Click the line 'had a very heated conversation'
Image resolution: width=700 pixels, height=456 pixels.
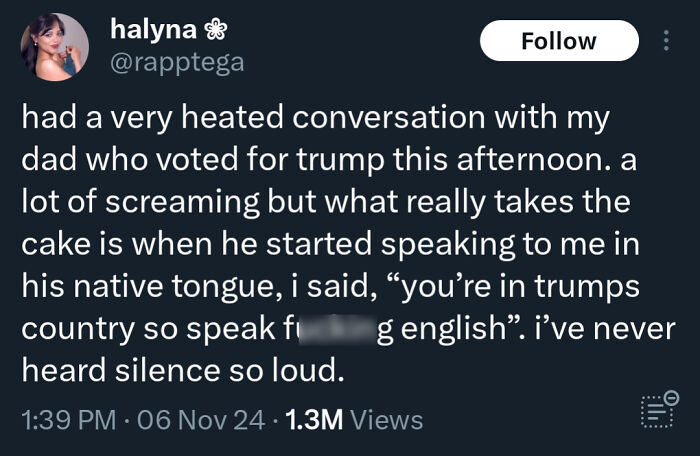click(254, 117)
